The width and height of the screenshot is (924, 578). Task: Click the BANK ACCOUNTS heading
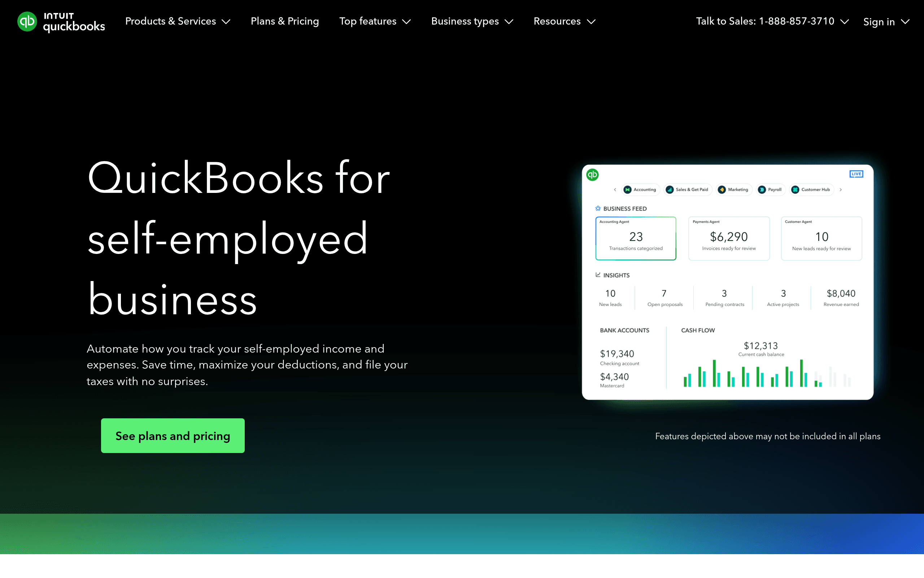tap(624, 330)
